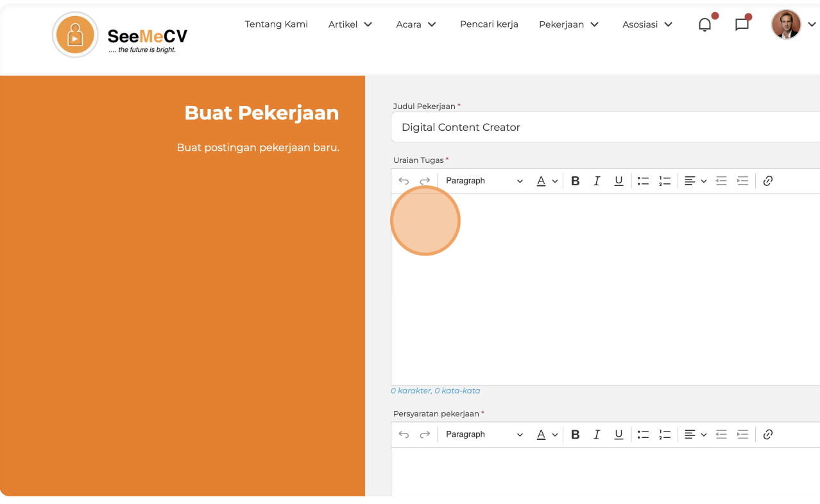This screenshot has height=504, width=820.
Task: Open font color picker in Uraian Tugas
Action: coord(547,181)
